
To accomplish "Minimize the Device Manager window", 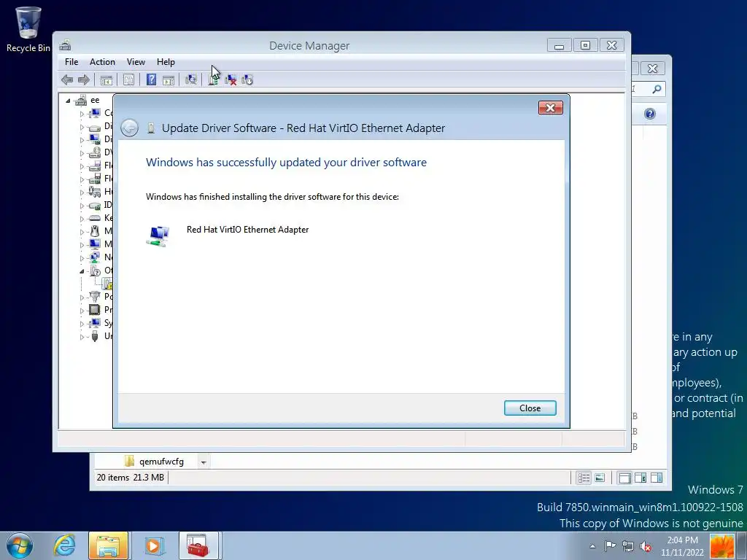I will pos(560,46).
